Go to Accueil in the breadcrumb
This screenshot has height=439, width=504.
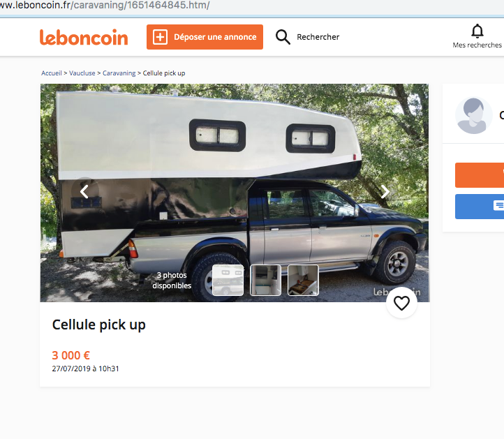coord(52,73)
